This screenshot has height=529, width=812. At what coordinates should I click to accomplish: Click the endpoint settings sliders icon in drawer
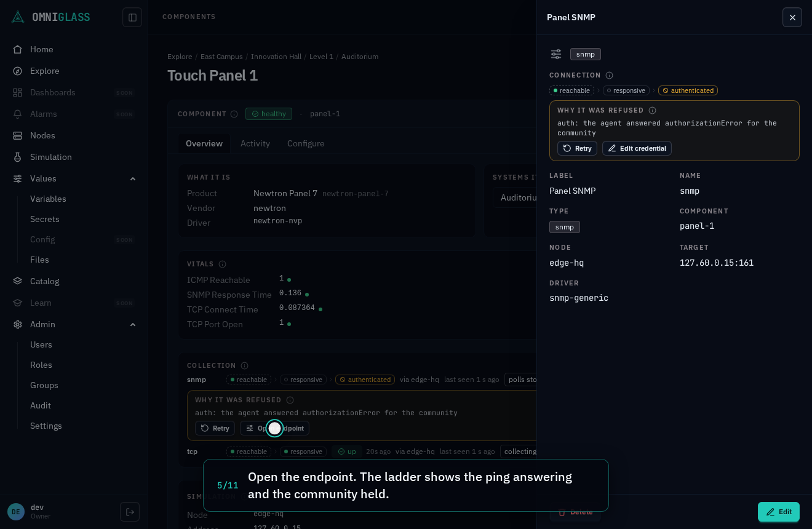(556, 54)
